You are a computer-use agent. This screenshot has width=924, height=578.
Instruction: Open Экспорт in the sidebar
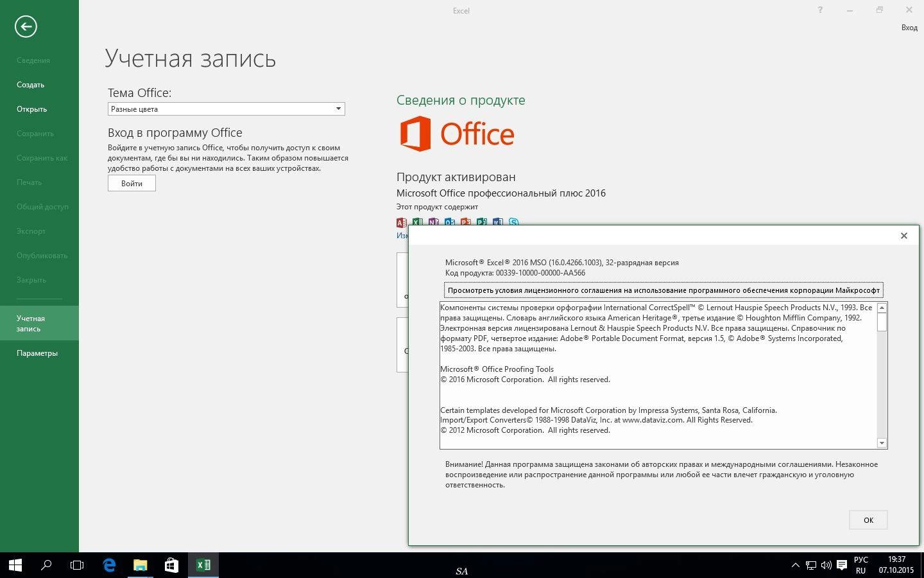point(31,231)
